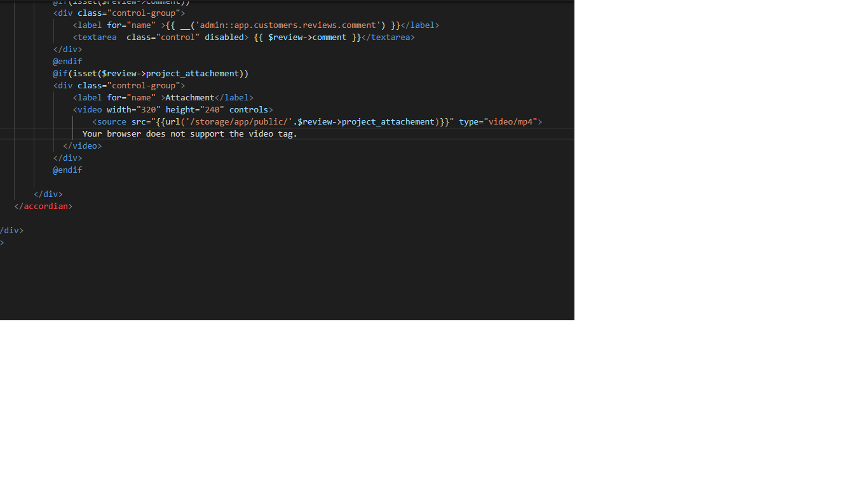Viewport: 868px width, 488px height.
Task: Click the isset call before $review->project_attachement
Action: point(85,74)
